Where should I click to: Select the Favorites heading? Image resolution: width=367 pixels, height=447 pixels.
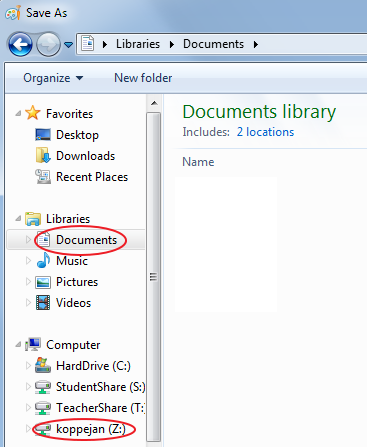[69, 114]
